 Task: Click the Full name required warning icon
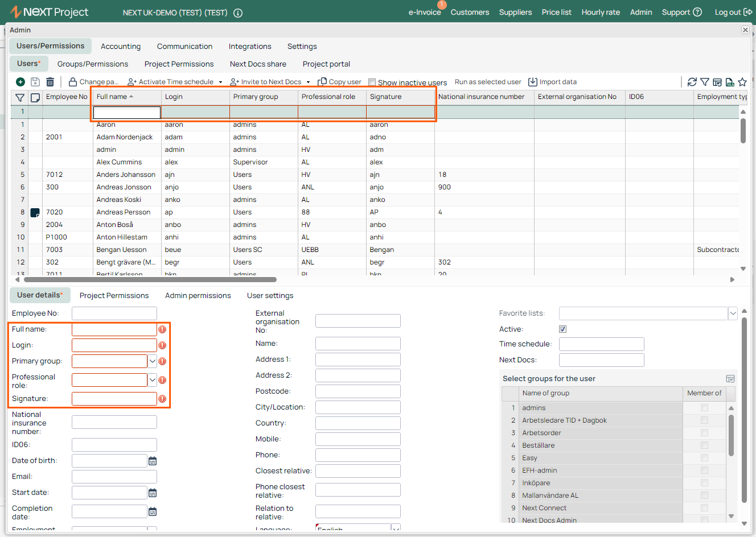pos(162,329)
